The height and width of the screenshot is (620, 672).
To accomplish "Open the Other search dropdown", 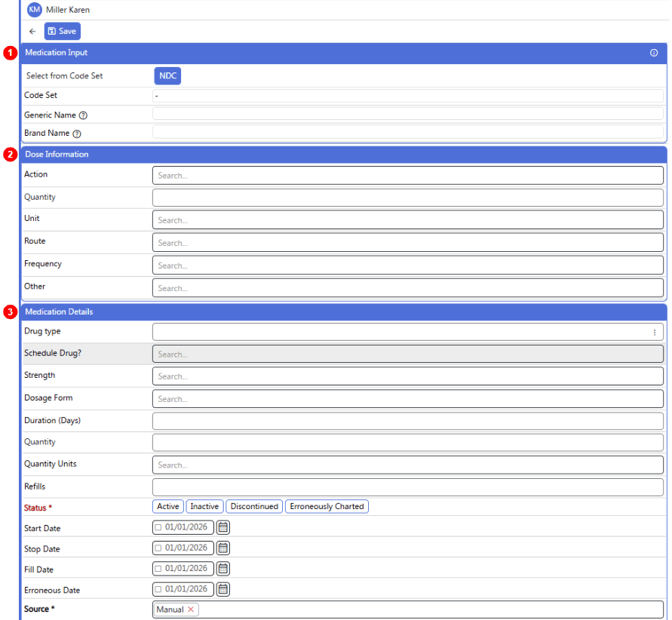I will pos(408,288).
